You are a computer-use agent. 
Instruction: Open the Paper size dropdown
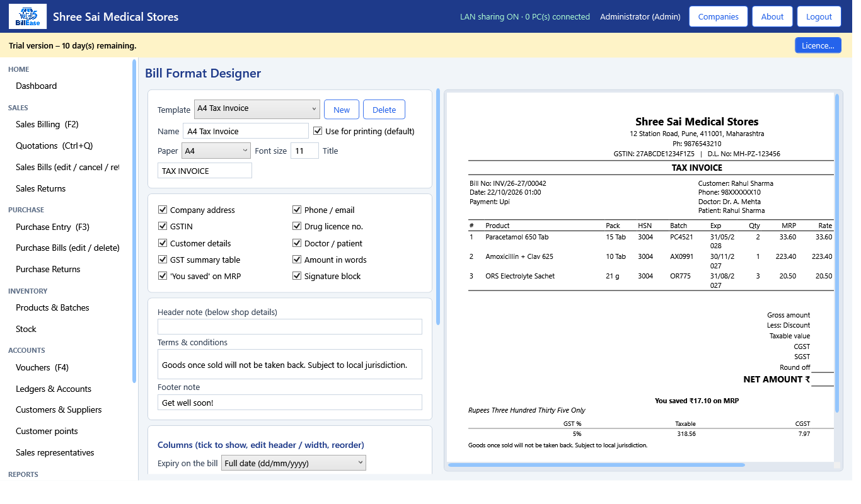(x=216, y=151)
